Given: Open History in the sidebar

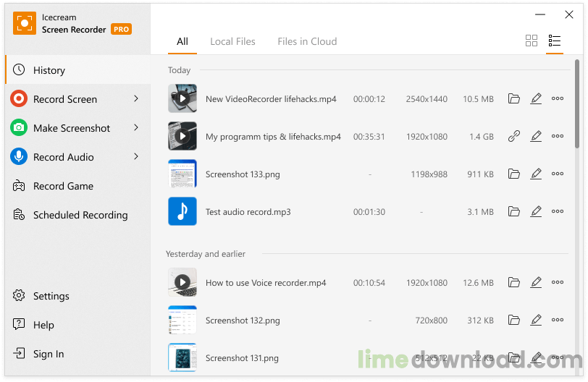Looking at the screenshot, I should pyautogui.click(x=78, y=69).
